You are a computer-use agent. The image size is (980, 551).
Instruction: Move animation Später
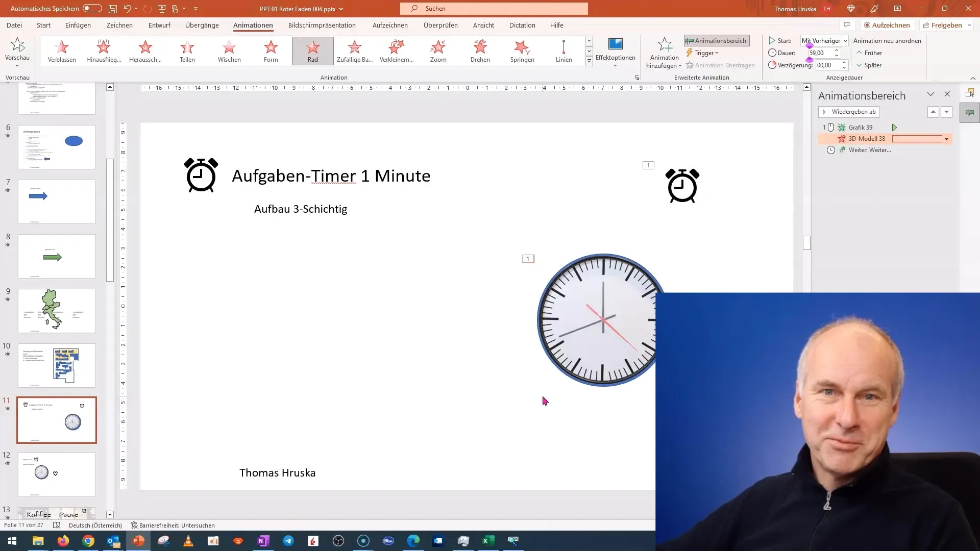point(869,65)
